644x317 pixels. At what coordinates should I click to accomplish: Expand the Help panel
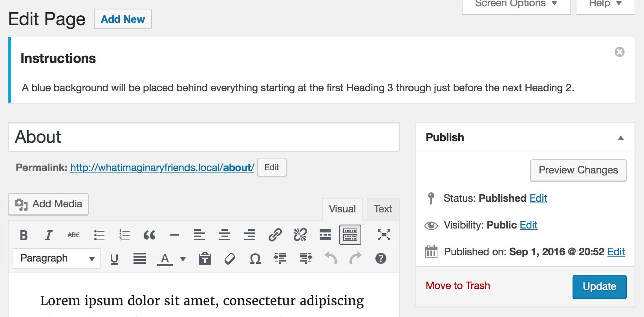[606, 5]
